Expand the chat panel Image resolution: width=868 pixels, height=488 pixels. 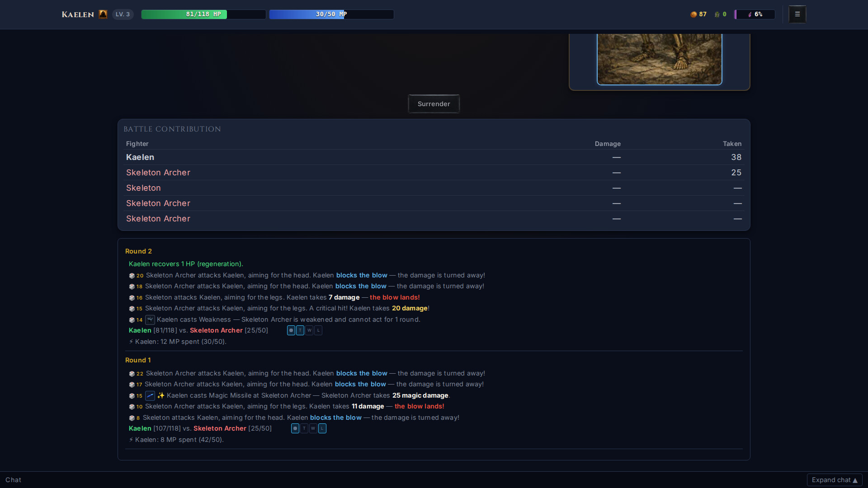835,480
